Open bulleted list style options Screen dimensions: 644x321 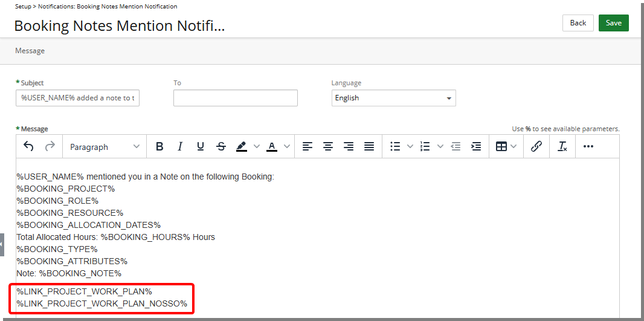point(410,146)
